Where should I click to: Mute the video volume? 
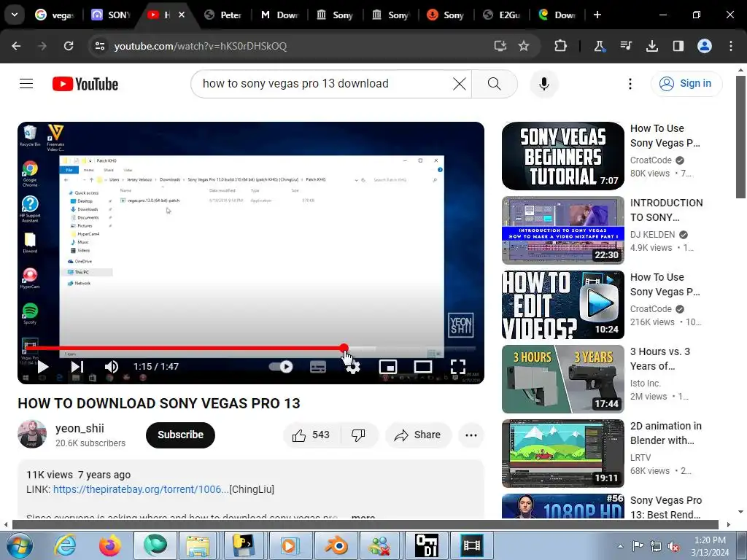[111, 367]
